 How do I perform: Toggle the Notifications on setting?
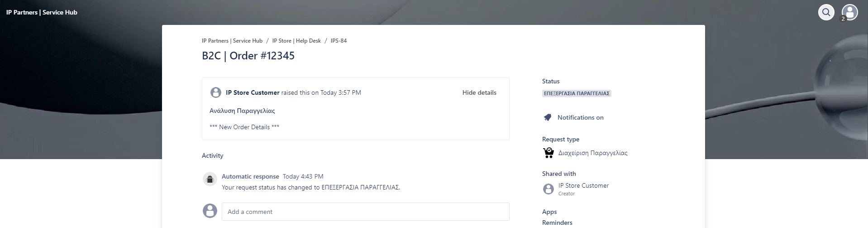[580, 117]
